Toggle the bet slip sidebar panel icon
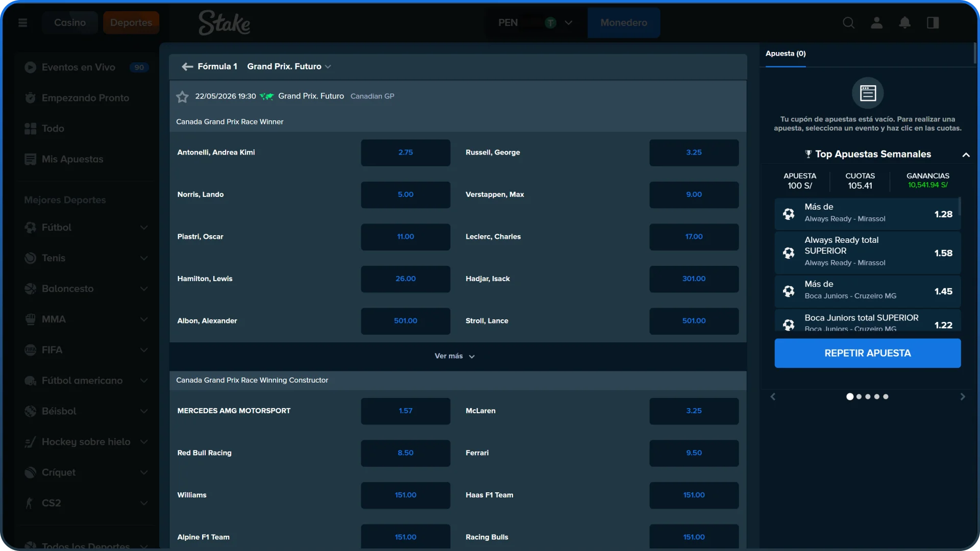Viewport: 980px width, 551px height. coord(933,22)
